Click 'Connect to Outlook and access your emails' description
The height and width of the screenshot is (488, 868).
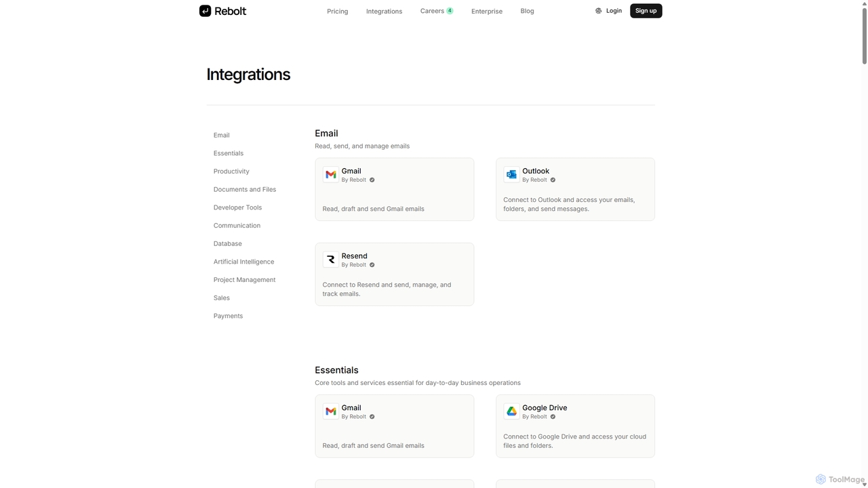[x=569, y=204]
